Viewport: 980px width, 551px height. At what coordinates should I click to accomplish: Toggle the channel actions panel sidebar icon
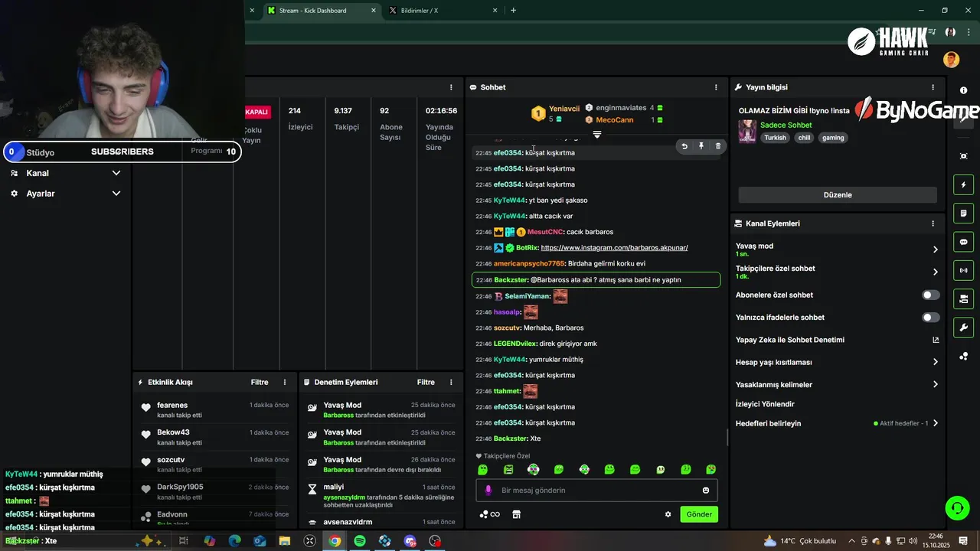(x=964, y=298)
